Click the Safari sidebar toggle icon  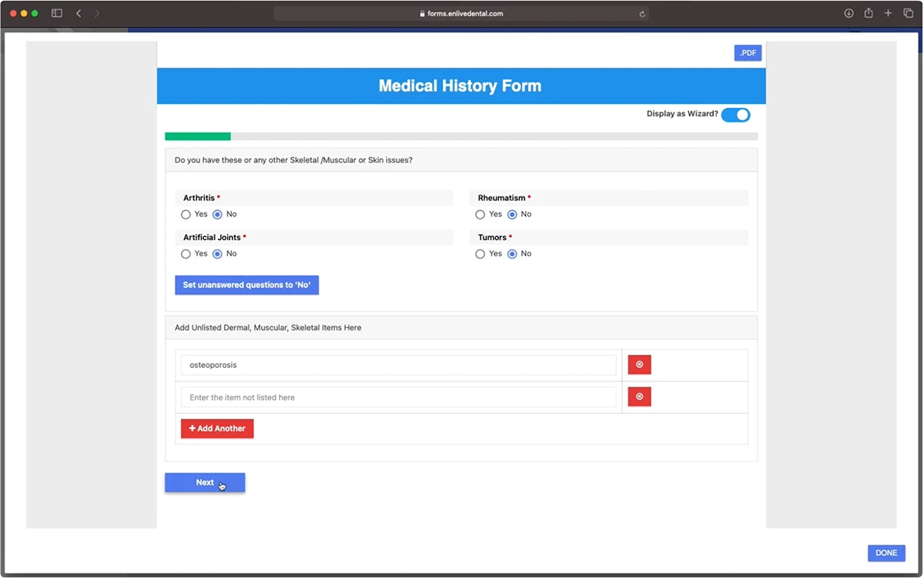coord(56,14)
